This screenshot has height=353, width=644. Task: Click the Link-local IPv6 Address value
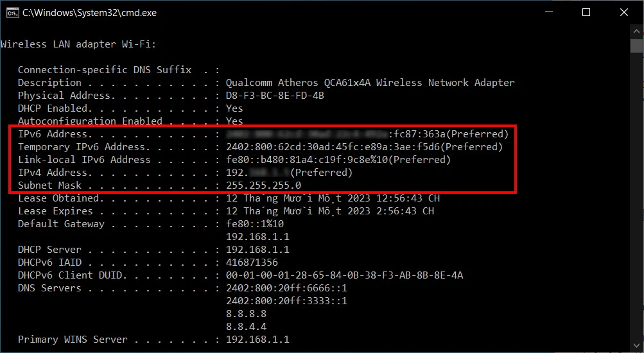338,160
